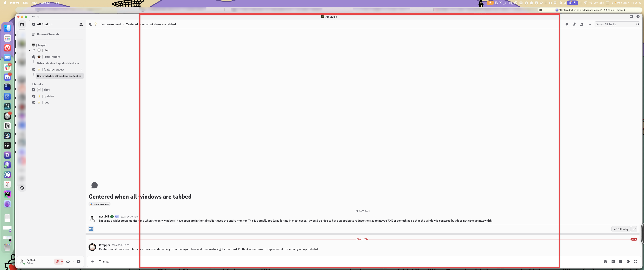
Task: Open user settings gear icon
Action: tap(78, 262)
